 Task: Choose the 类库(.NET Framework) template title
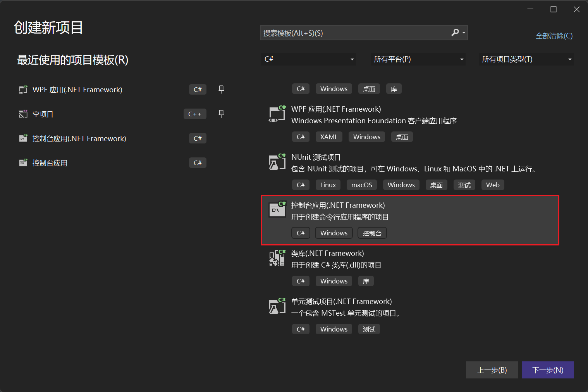click(x=328, y=253)
